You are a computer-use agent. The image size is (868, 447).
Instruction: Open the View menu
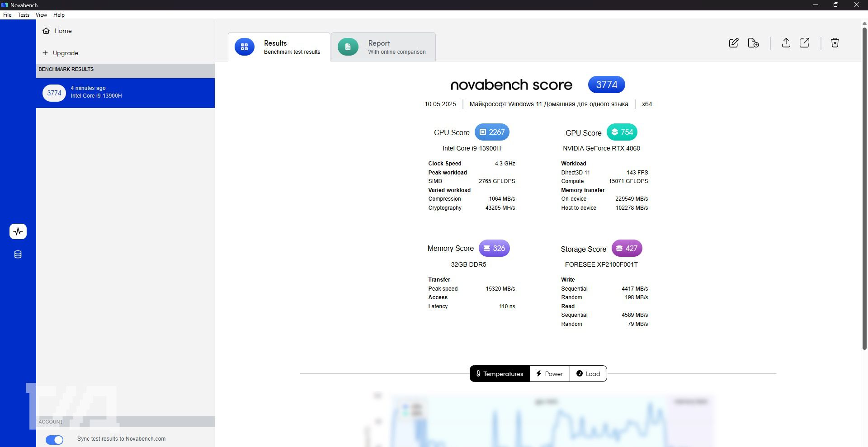coord(41,15)
